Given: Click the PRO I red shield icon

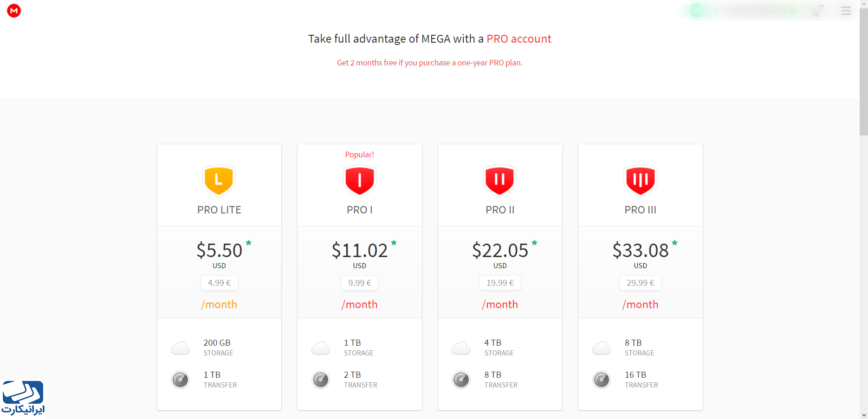Looking at the screenshot, I should [x=359, y=180].
